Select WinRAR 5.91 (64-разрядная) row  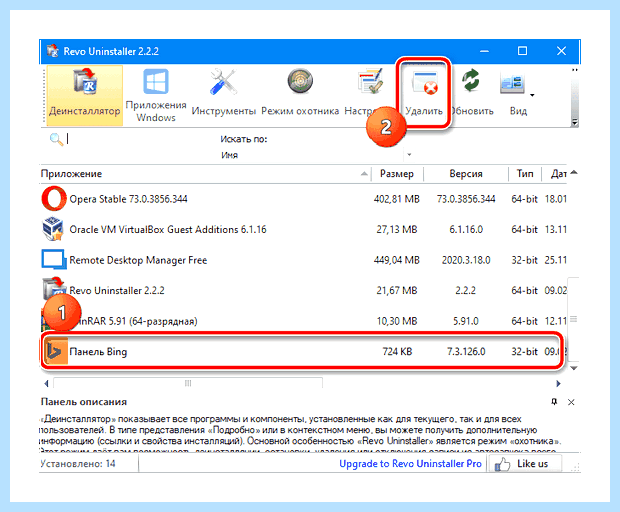point(304,321)
